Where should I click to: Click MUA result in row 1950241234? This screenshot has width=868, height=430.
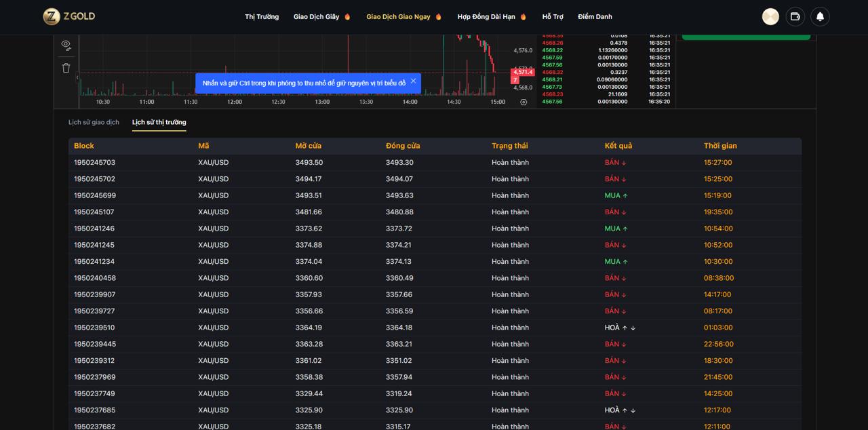coord(616,262)
